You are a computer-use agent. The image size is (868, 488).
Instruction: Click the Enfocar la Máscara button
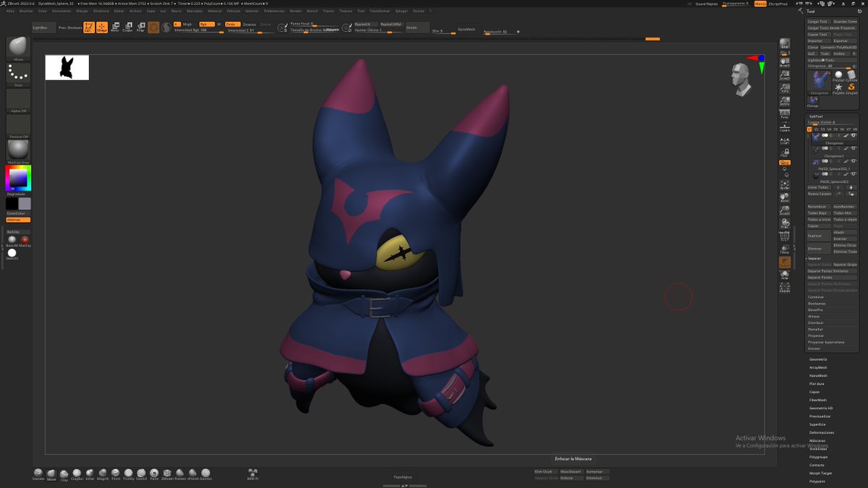pyautogui.click(x=573, y=459)
